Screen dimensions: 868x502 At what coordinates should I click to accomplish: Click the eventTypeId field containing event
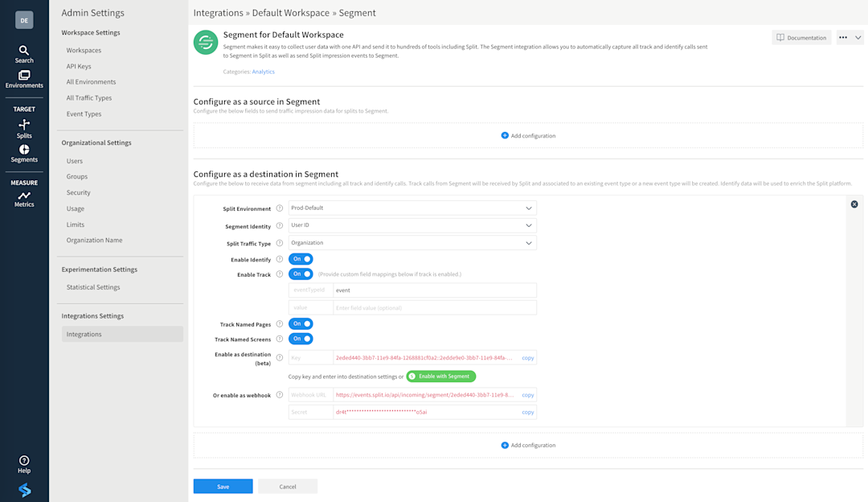point(435,290)
